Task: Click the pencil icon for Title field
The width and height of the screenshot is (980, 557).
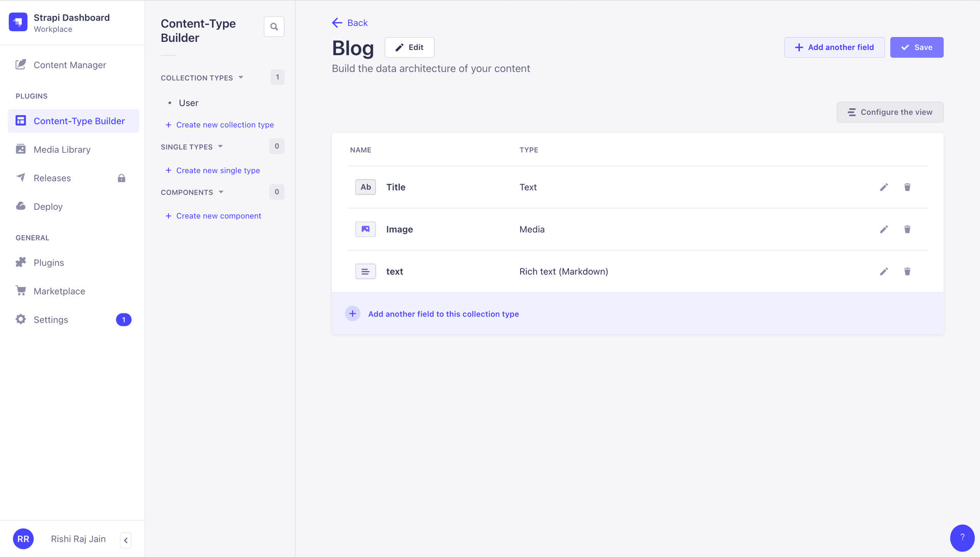Action: tap(884, 187)
